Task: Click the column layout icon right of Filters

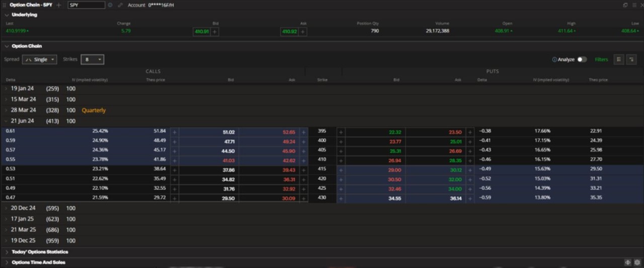Action: [x=619, y=59]
